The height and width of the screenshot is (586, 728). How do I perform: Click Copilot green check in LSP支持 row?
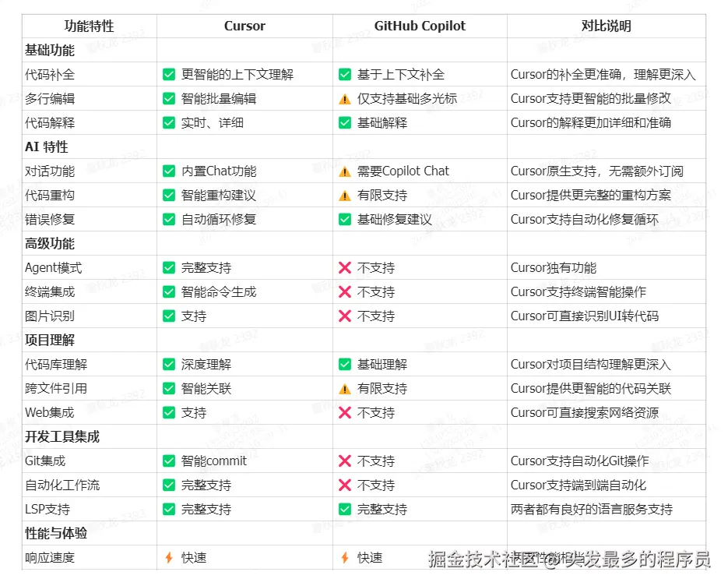(345, 510)
